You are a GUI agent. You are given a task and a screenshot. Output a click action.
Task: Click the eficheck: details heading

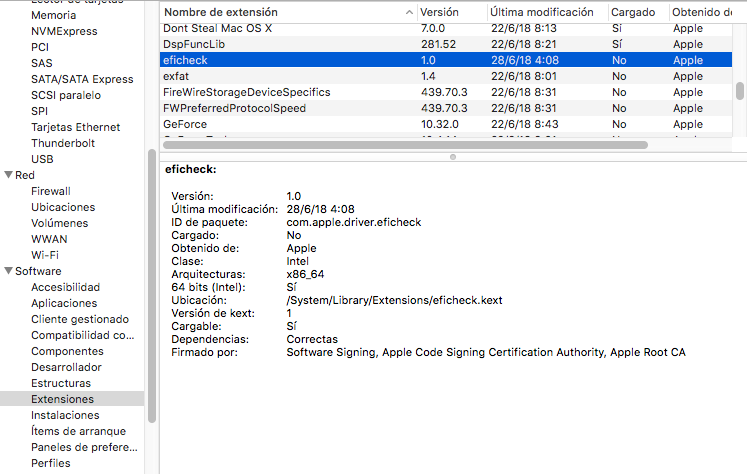191,169
